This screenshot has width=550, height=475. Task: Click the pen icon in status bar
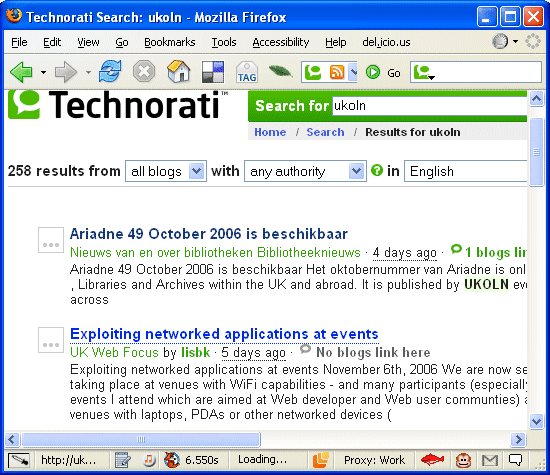(x=19, y=460)
